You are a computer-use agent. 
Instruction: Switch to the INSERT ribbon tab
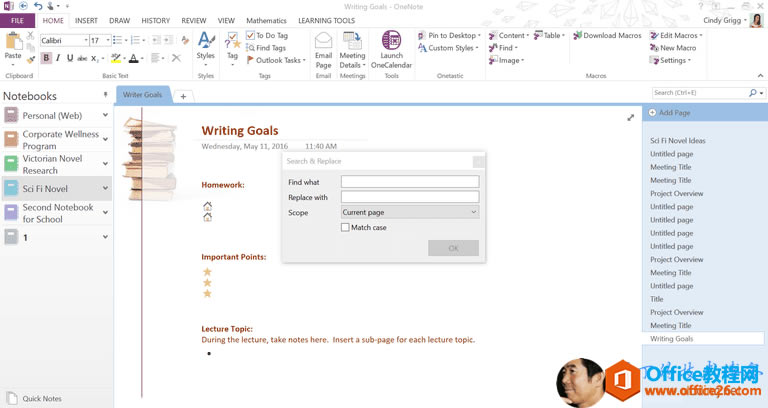click(x=86, y=21)
